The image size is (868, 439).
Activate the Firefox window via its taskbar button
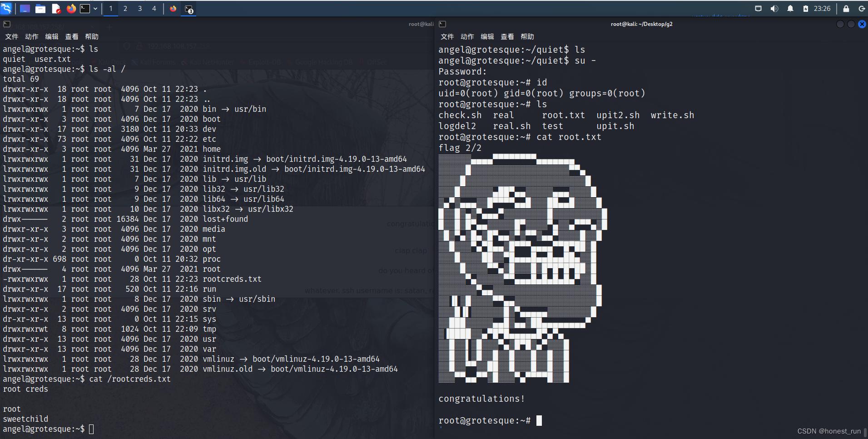coord(173,8)
